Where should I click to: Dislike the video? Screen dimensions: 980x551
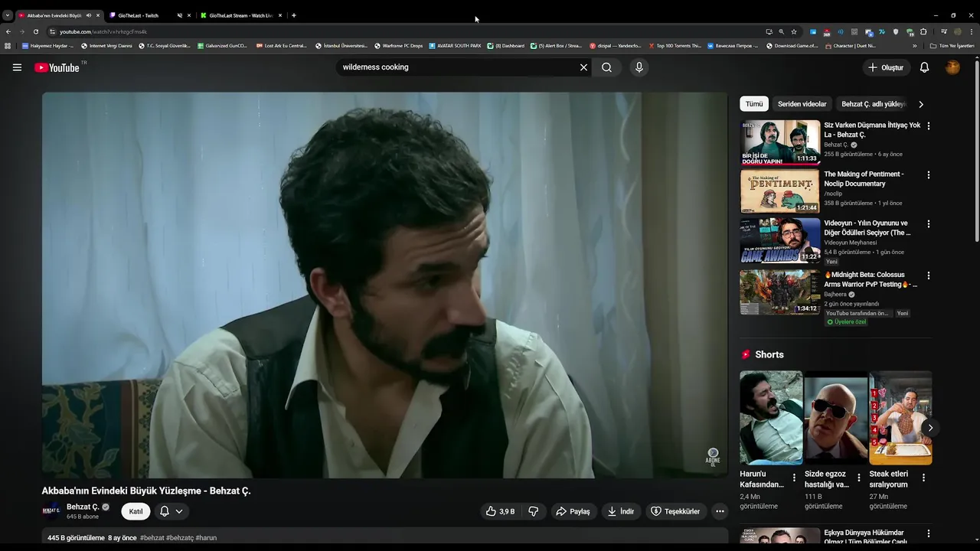(x=534, y=511)
